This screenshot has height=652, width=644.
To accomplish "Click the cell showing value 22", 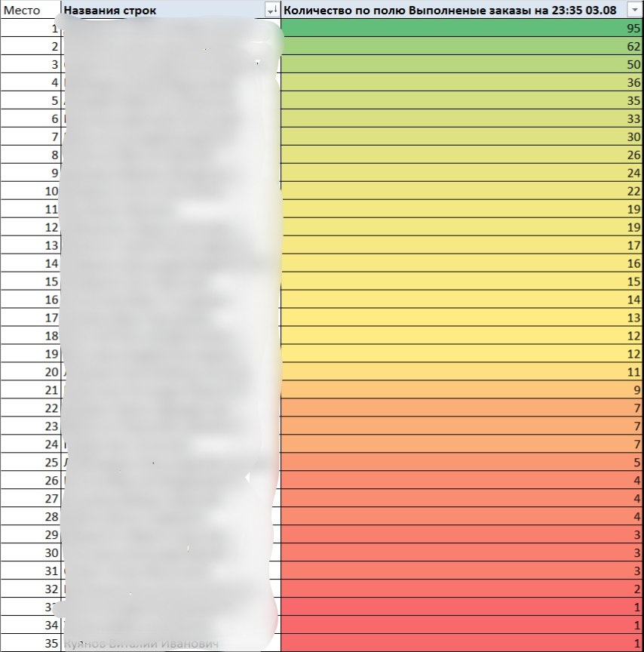I will [462, 190].
